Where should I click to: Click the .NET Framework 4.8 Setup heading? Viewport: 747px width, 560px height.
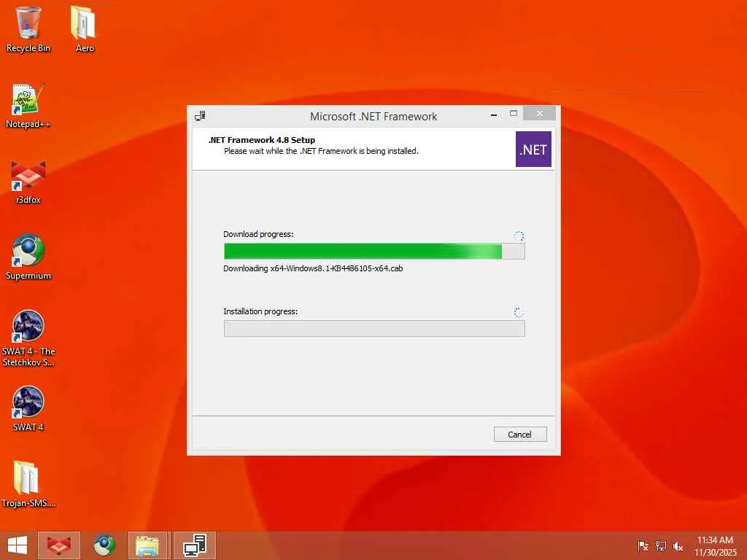point(262,140)
